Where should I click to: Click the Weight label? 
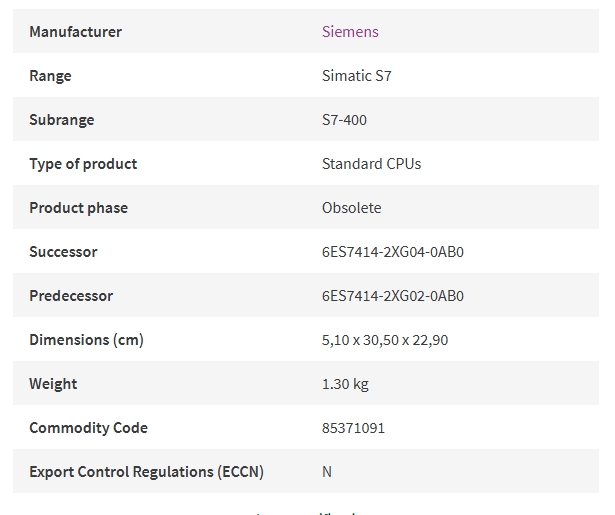point(53,384)
